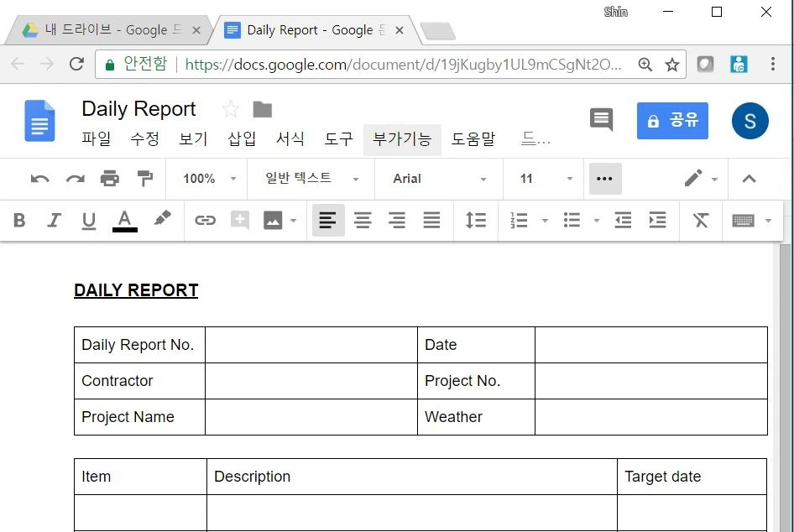Viewport: 794px width, 532px height.
Task: Insert an image
Action: (273, 220)
